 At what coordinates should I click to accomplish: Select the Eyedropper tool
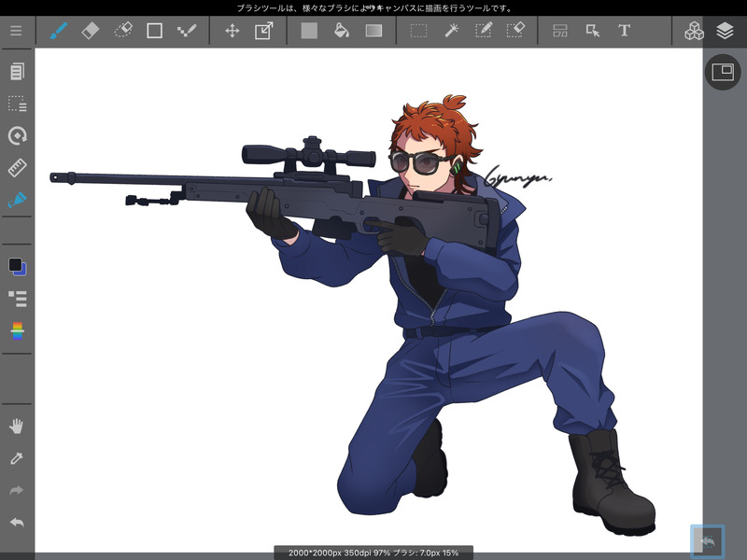[x=17, y=458]
